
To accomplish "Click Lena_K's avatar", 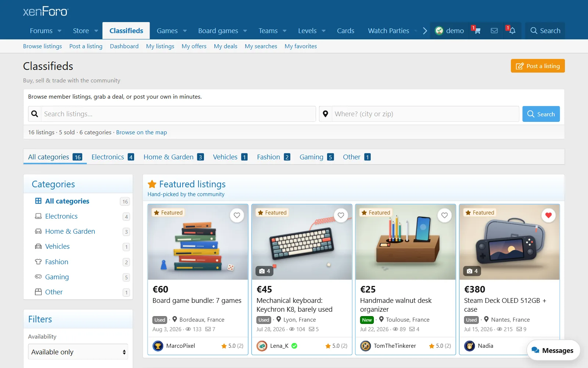I will [262, 346].
